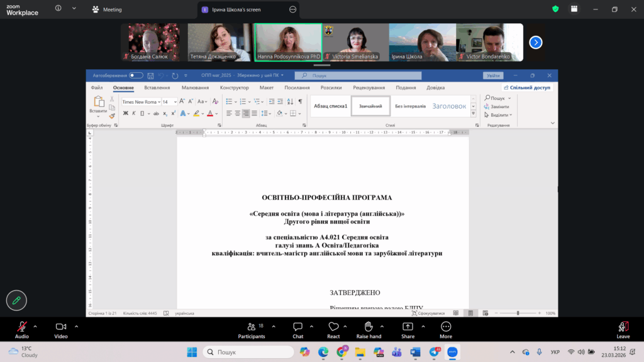Click the Спільний доступ share button

(x=527, y=88)
